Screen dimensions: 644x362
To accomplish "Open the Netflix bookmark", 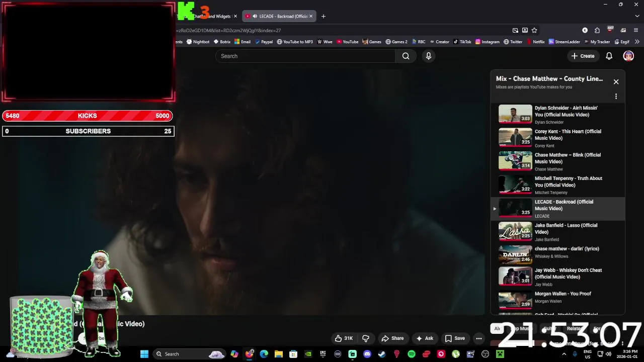I will click(x=536, y=42).
